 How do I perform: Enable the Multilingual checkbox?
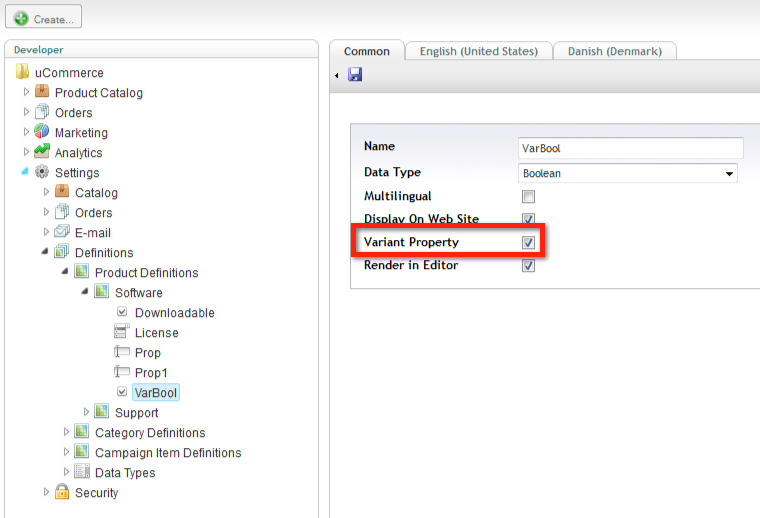528,197
